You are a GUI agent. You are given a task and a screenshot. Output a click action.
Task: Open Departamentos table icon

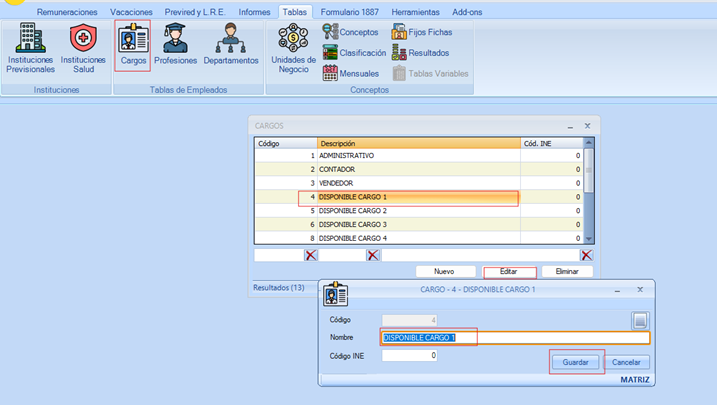pyautogui.click(x=231, y=46)
